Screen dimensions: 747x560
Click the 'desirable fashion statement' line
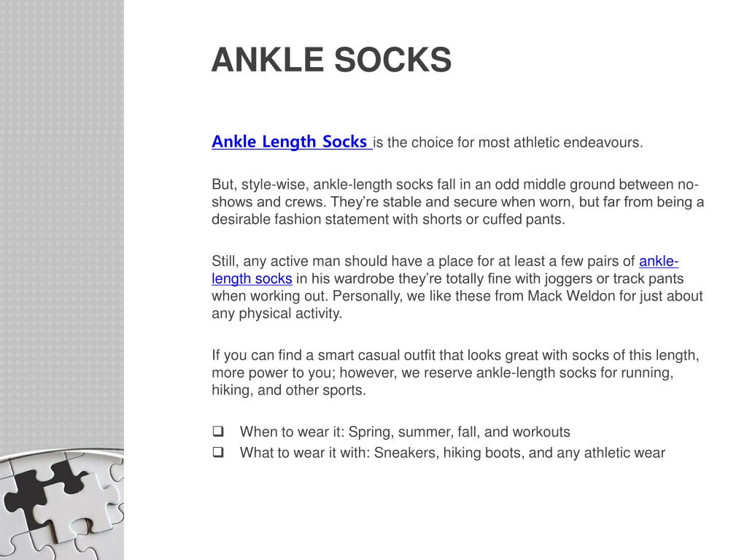[388, 219]
